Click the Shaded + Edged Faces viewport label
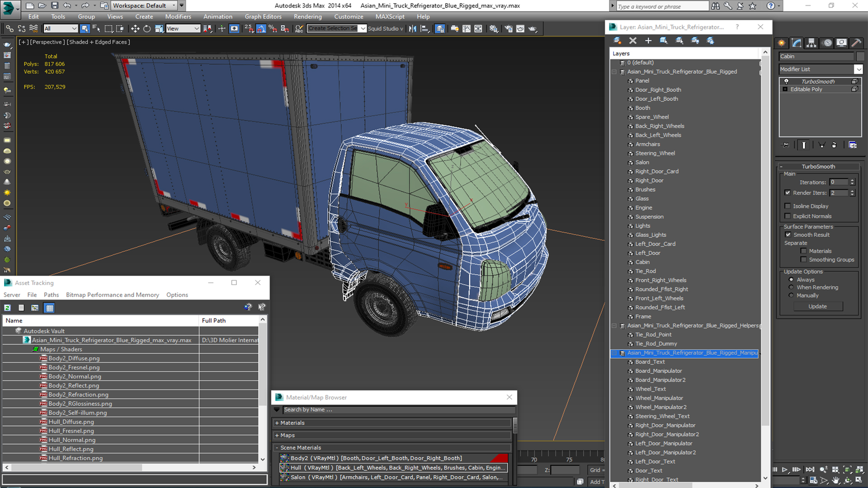The width and height of the screenshot is (868, 488). (99, 42)
